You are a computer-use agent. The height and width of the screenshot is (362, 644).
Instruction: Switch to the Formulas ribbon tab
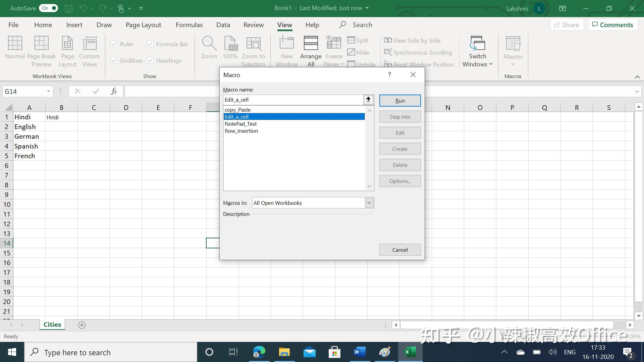click(x=189, y=24)
